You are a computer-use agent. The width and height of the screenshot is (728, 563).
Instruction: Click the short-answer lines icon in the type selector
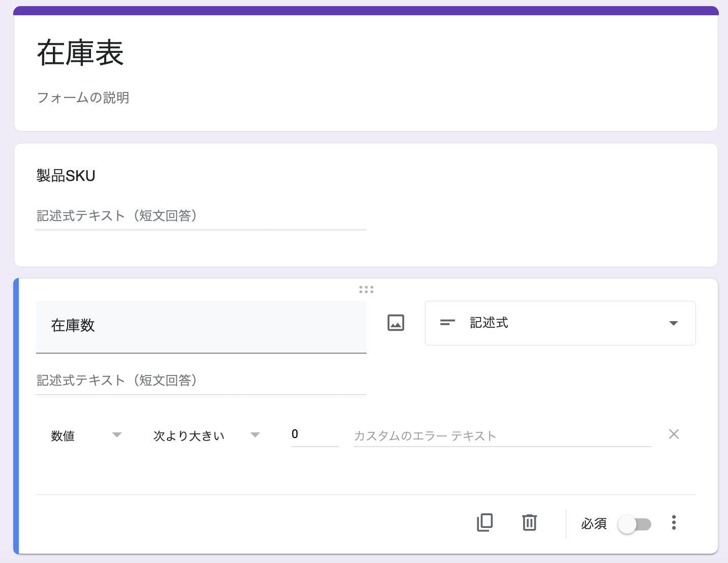(x=447, y=323)
